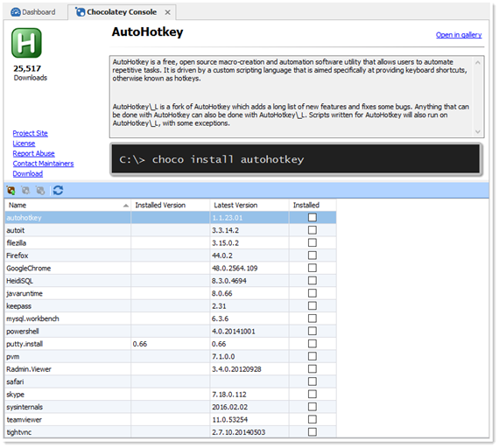Select the powershell package name
Image resolution: width=499 pixels, height=448 pixels.
(x=23, y=332)
